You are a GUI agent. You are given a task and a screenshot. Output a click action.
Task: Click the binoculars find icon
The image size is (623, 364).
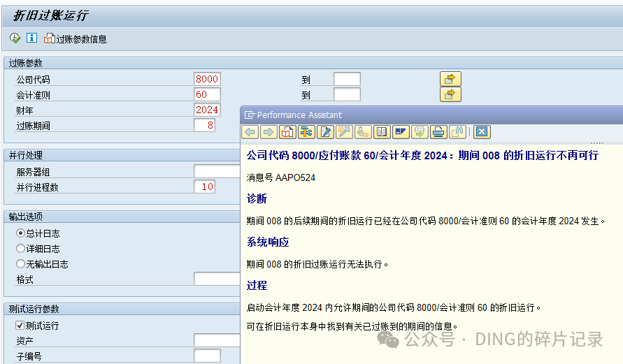pos(457,132)
